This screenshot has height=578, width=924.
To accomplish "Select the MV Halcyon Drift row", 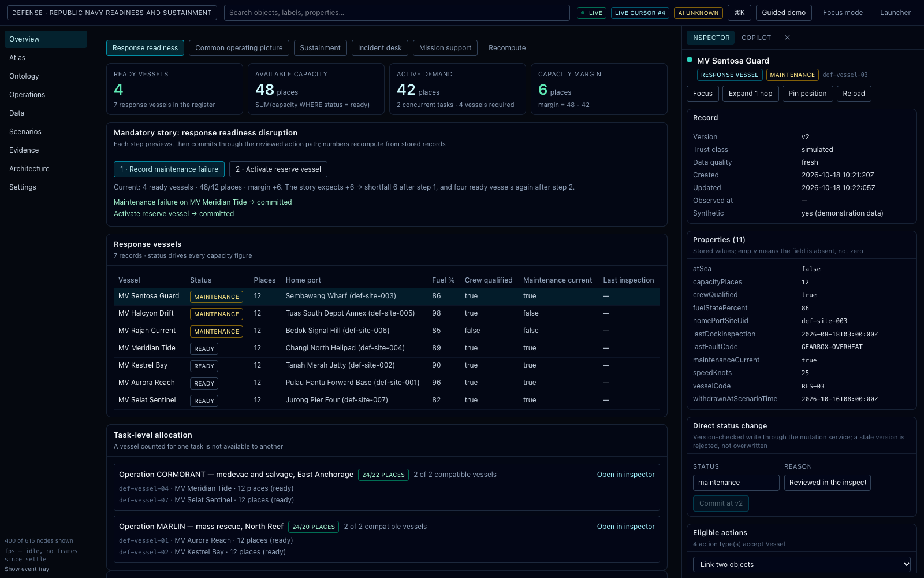I will [x=387, y=313].
